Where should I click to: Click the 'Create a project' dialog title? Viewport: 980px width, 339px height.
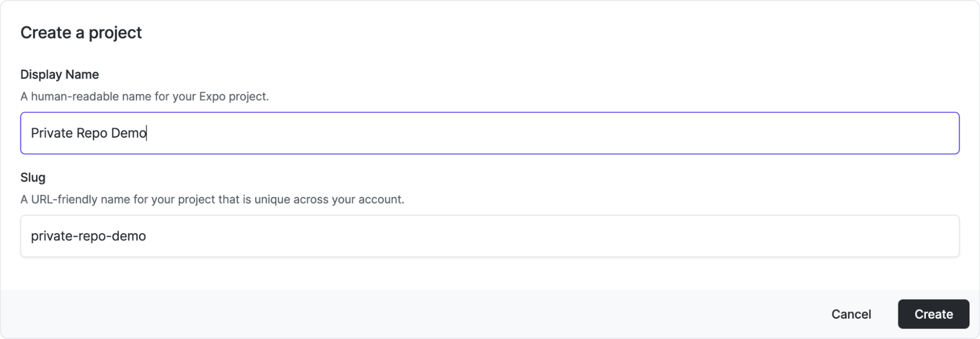[81, 32]
